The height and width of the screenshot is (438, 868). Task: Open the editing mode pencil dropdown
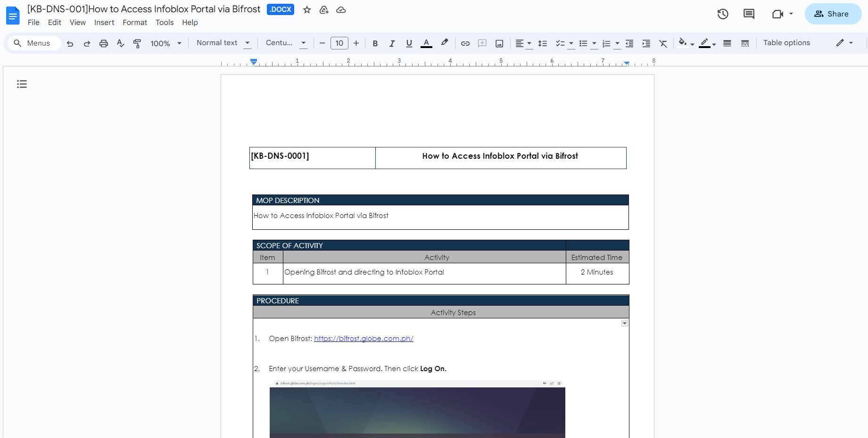(x=844, y=43)
